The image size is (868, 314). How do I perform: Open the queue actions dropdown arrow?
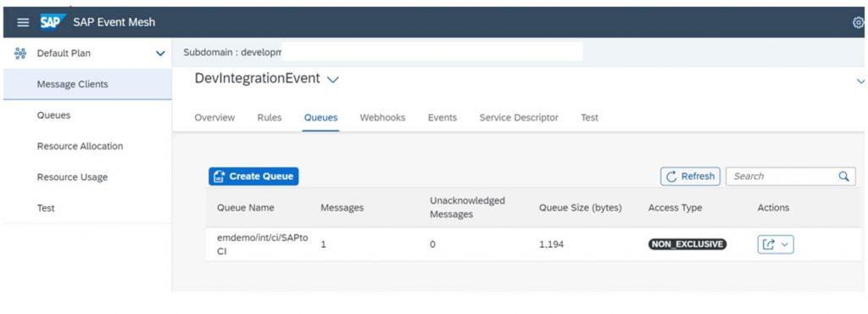(x=784, y=244)
